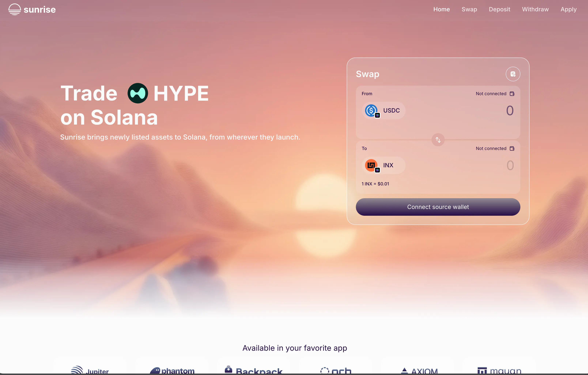
Task: Open the Axiom app logo
Action: 419,371
